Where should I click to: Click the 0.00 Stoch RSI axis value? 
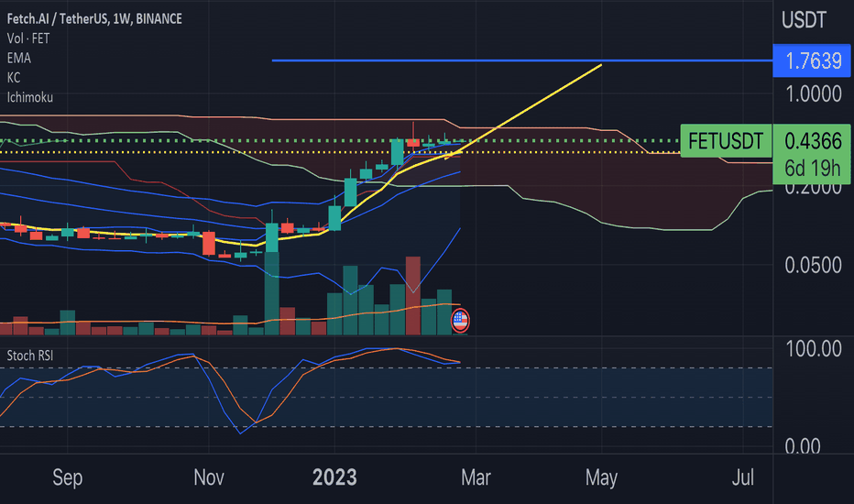coord(803,447)
